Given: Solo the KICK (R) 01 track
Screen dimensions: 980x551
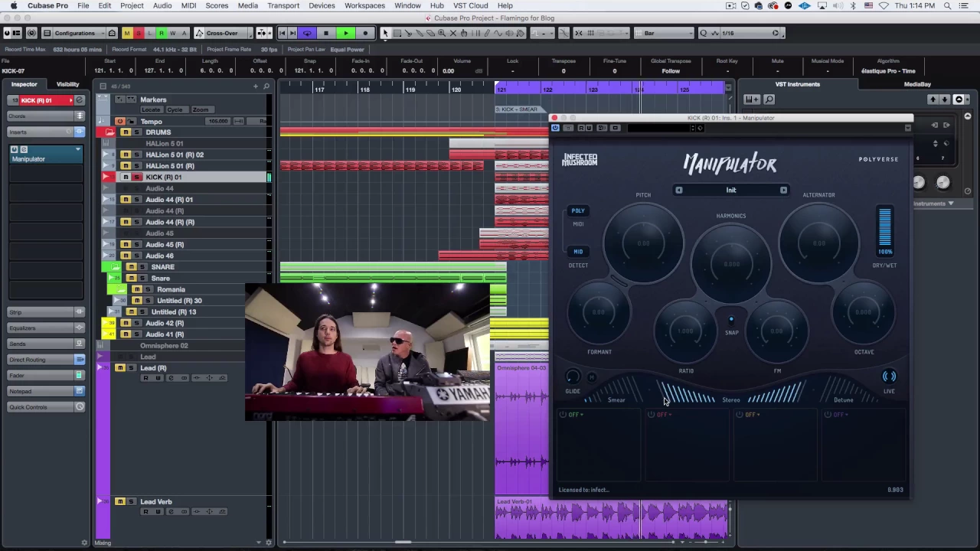Looking at the screenshot, I should coord(138,177).
